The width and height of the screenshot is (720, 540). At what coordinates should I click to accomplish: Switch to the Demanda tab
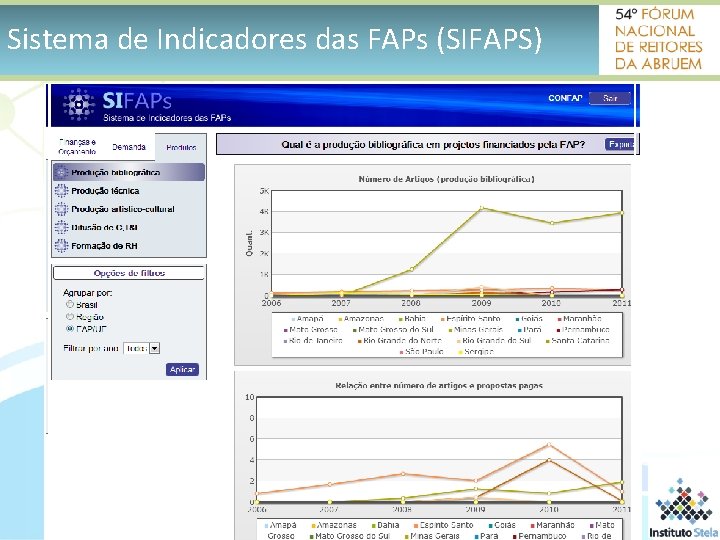pyautogui.click(x=129, y=147)
